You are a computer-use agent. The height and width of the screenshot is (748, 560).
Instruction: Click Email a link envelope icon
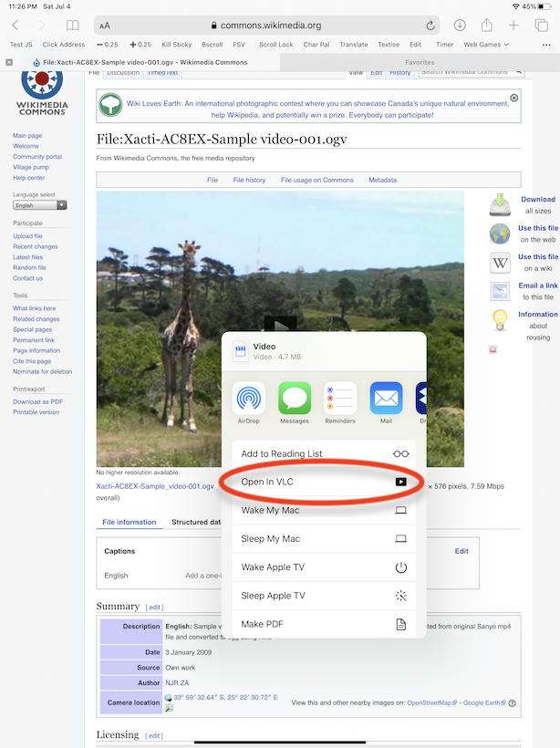pos(500,291)
